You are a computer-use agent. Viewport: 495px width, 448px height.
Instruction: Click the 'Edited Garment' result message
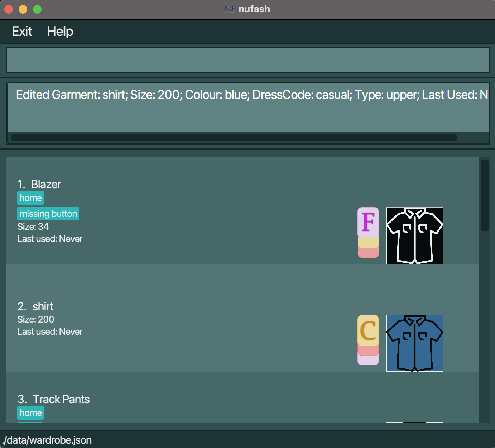coord(252,95)
